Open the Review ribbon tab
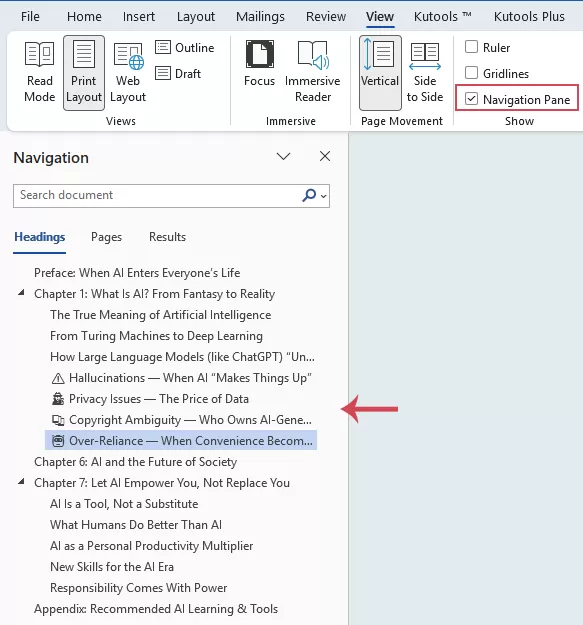This screenshot has height=625, width=583. [x=326, y=17]
